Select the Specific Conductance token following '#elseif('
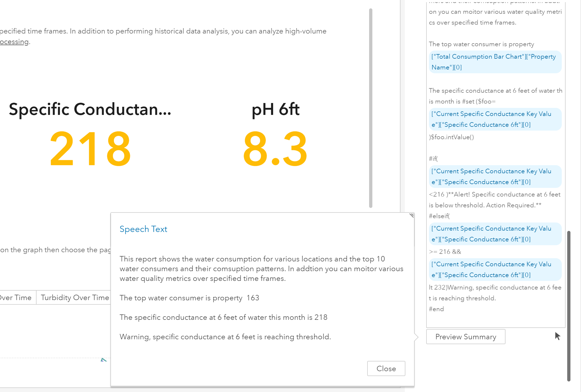581x392 pixels. (495, 234)
